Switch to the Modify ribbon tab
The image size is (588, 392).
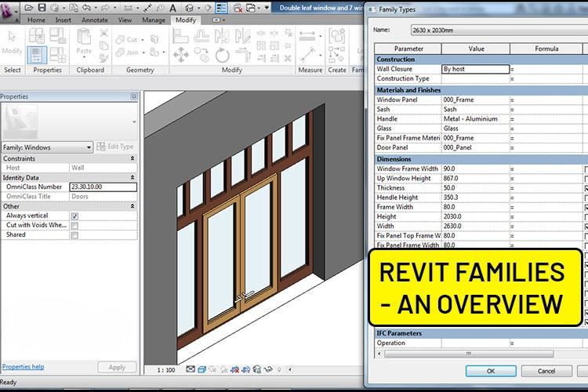pos(186,20)
